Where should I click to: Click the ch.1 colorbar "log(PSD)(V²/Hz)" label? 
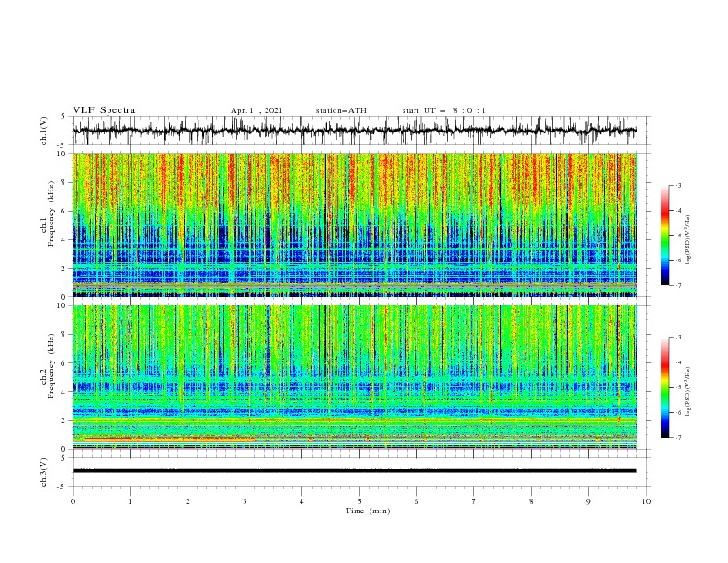688,240
